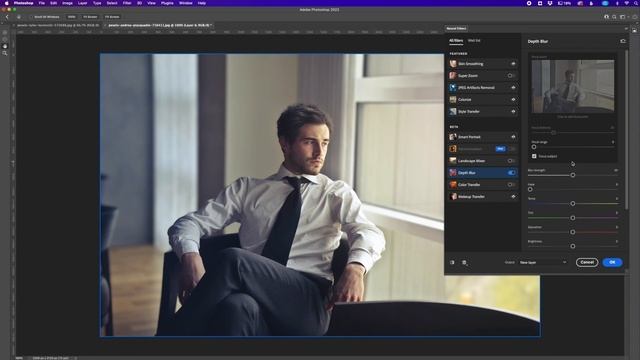Uncheck the Focus subject checkbox

click(534, 156)
